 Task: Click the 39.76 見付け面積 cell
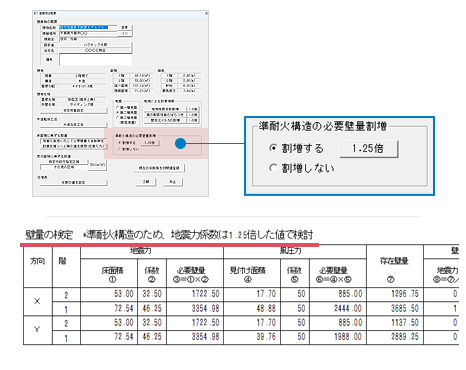[252, 337]
